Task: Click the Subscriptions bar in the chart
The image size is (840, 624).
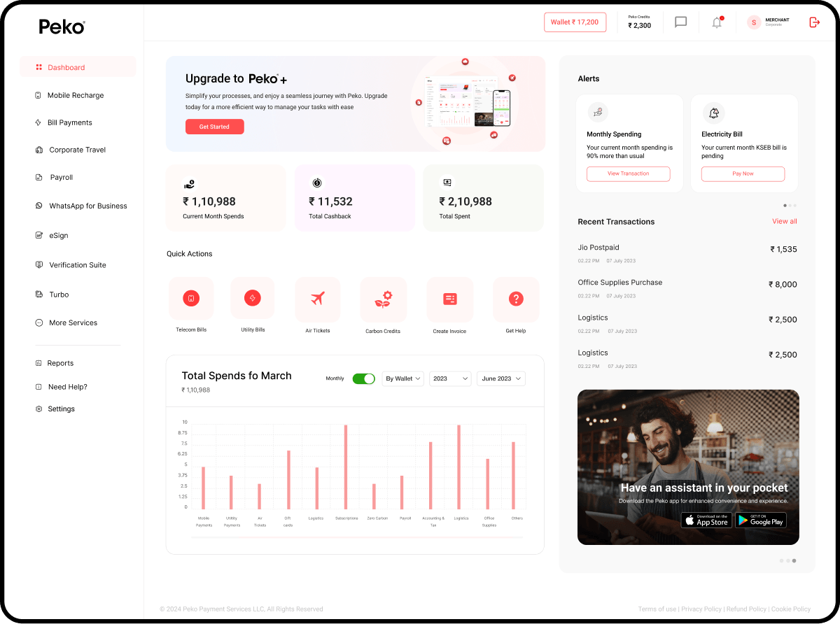Action: [x=346, y=467]
